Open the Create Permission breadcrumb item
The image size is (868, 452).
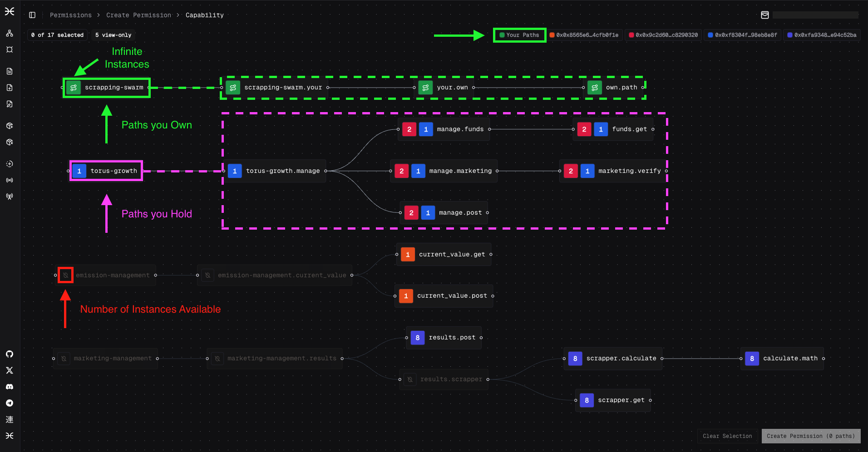pyautogui.click(x=138, y=15)
